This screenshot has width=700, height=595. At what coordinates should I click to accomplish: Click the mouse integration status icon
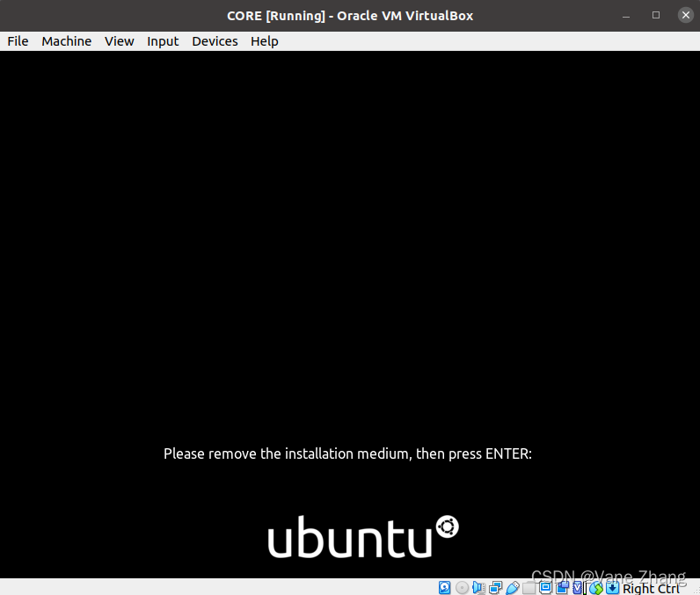(x=596, y=588)
